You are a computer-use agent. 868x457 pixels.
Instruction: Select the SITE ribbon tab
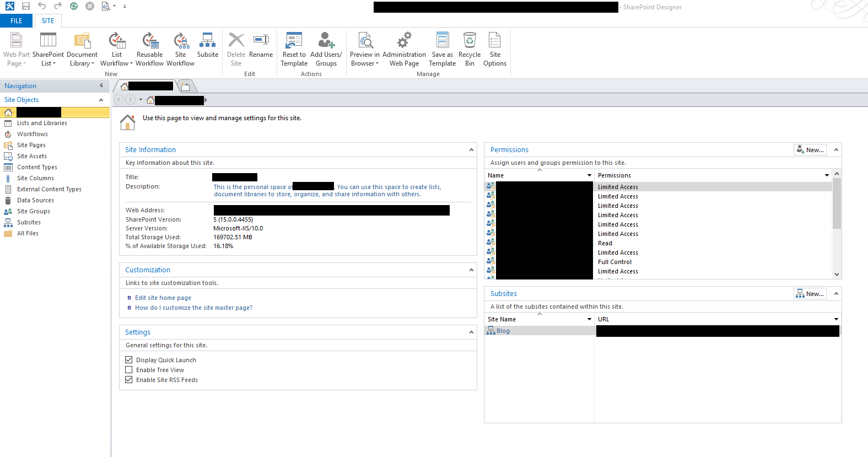point(48,21)
